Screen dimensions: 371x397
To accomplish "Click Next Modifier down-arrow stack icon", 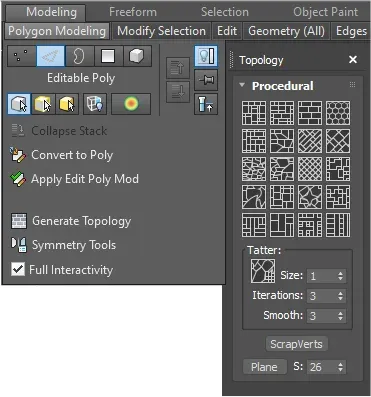I will (x=178, y=91).
